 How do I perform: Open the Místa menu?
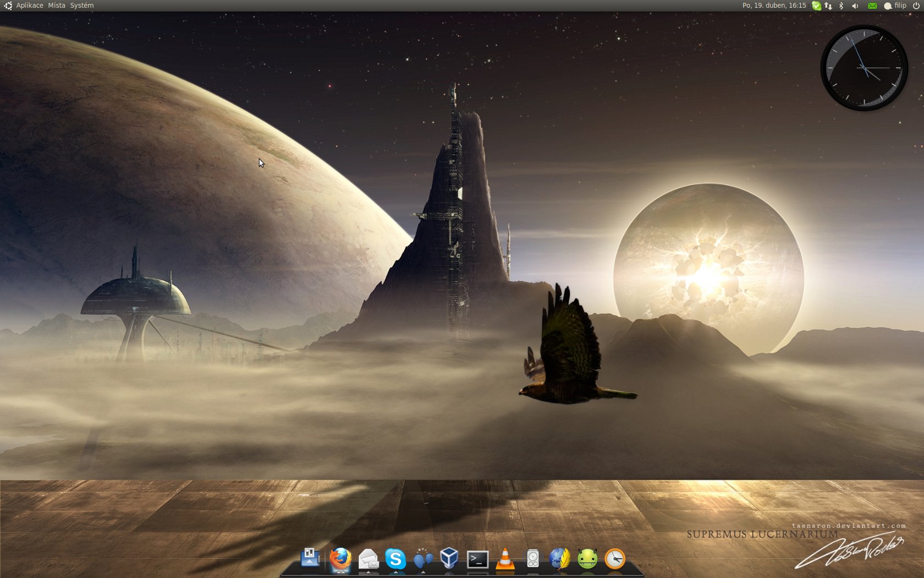tap(57, 6)
